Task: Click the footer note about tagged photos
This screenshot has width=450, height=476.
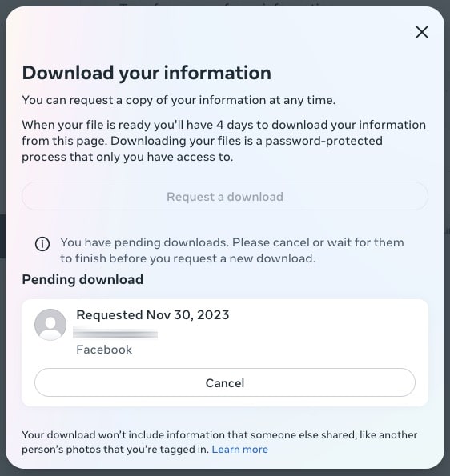Action: (x=219, y=442)
